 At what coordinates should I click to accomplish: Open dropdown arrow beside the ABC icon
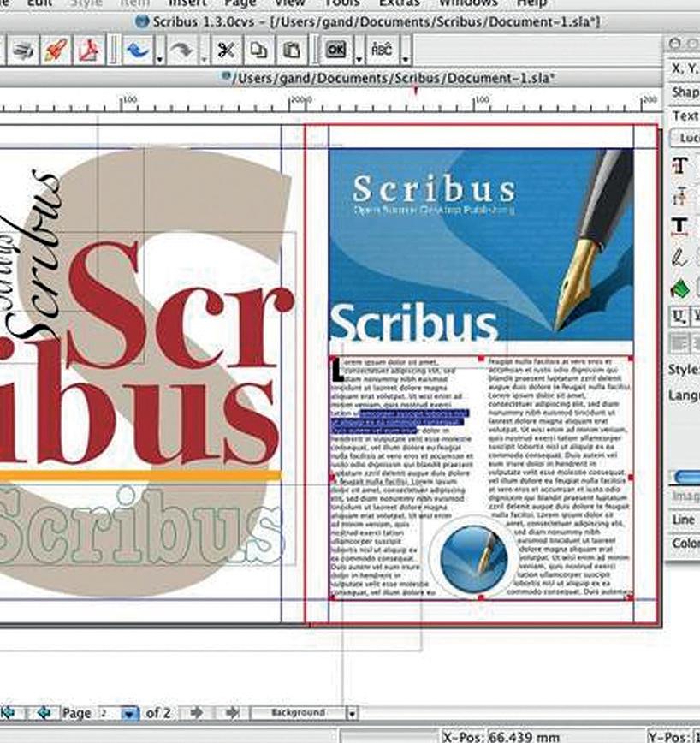pyautogui.click(x=406, y=59)
